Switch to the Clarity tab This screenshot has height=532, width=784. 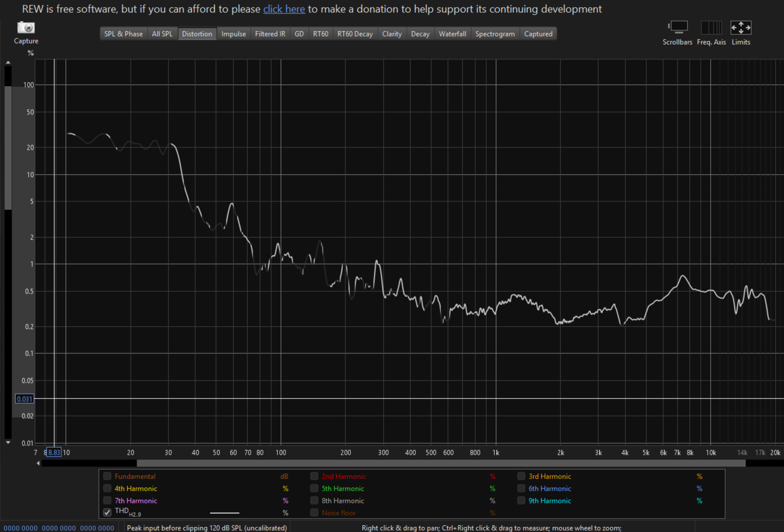(x=392, y=34)
